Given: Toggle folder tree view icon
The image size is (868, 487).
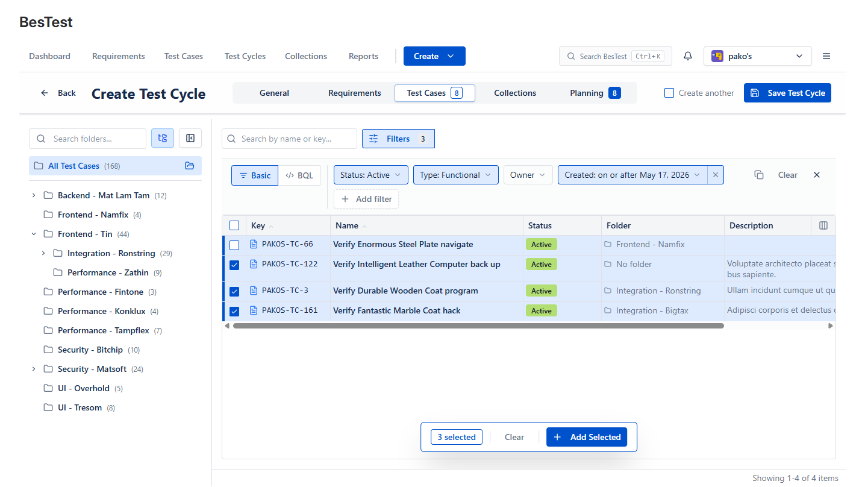Looking at the screenshot, I should 163,138.
